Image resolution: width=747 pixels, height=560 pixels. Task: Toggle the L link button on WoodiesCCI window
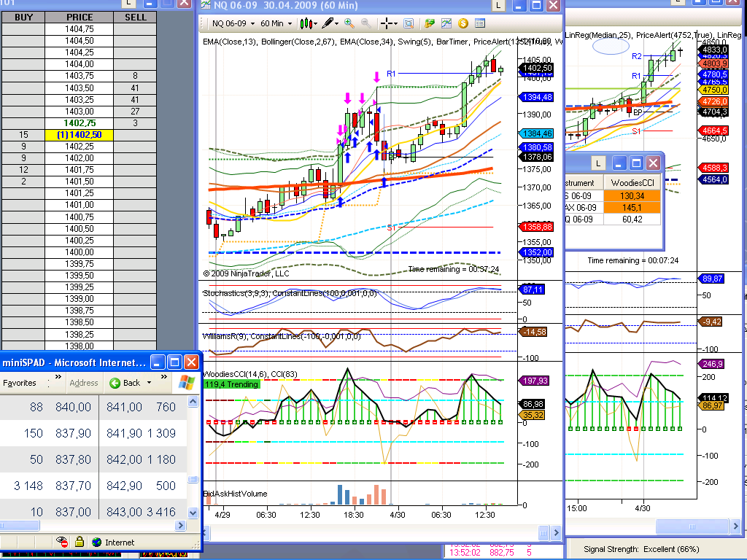coord(597,163)
